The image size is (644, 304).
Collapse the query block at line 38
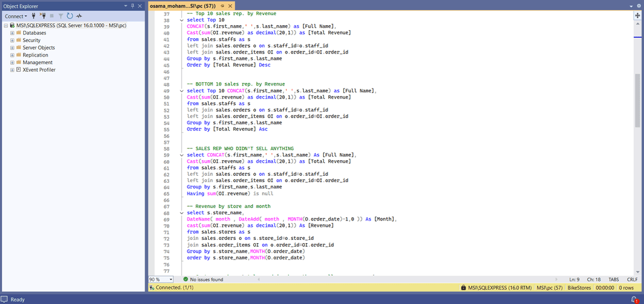182,20
